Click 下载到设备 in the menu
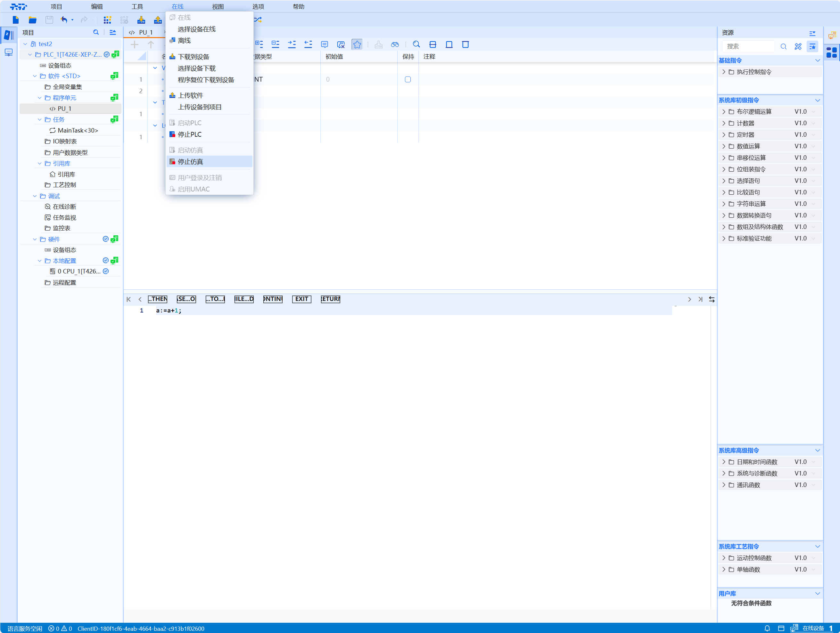 (194, 57)
